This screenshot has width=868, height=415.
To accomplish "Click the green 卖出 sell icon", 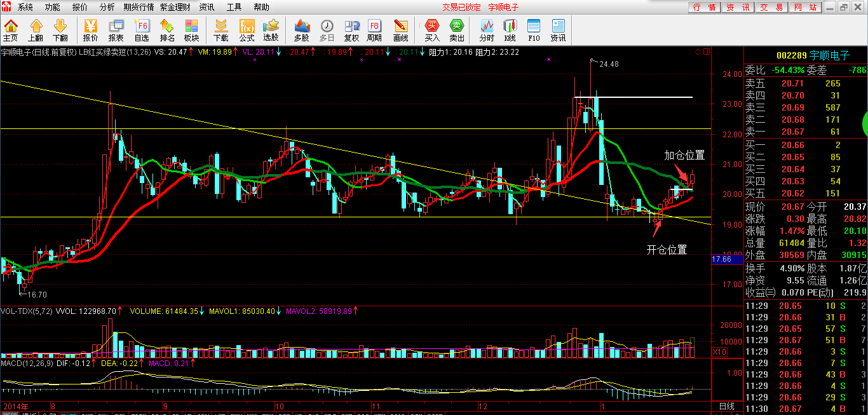I will coord(457,30).
